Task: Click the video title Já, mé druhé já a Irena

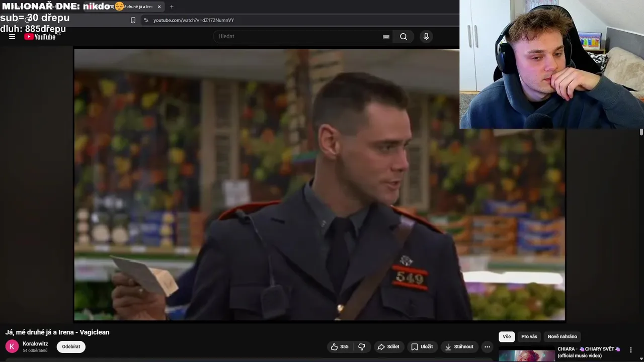Action: coord(57,332)
